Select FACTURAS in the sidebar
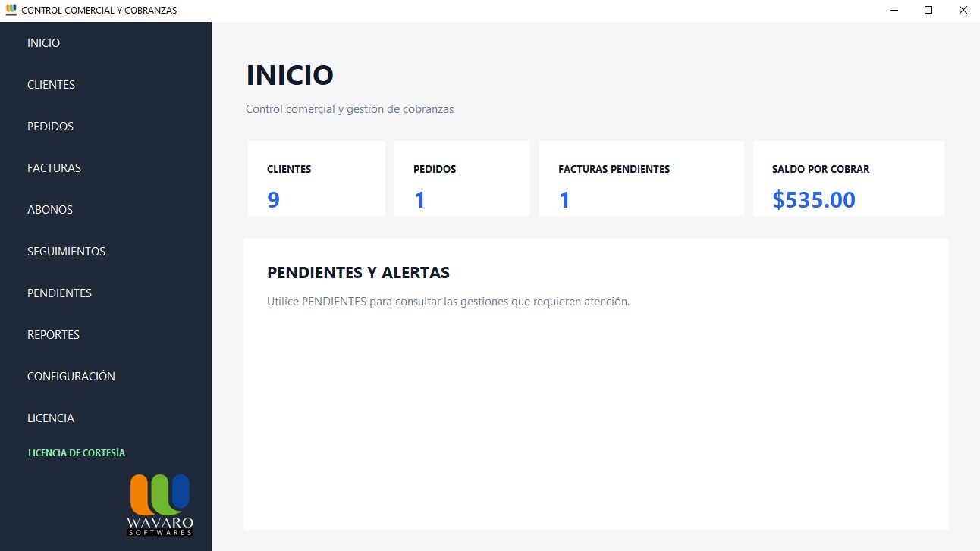This screenshot has height=551, width=980. click(54, 168)
